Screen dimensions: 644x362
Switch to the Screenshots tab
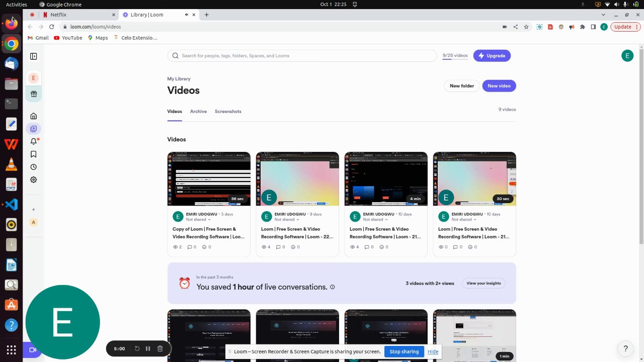pyautogui.click(x=228, y=112)
